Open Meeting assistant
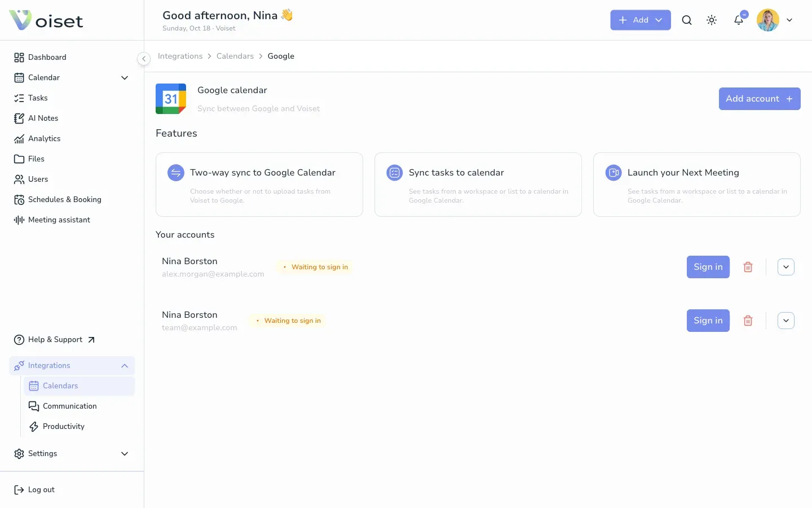812x508 pixels. click(59, 220)
